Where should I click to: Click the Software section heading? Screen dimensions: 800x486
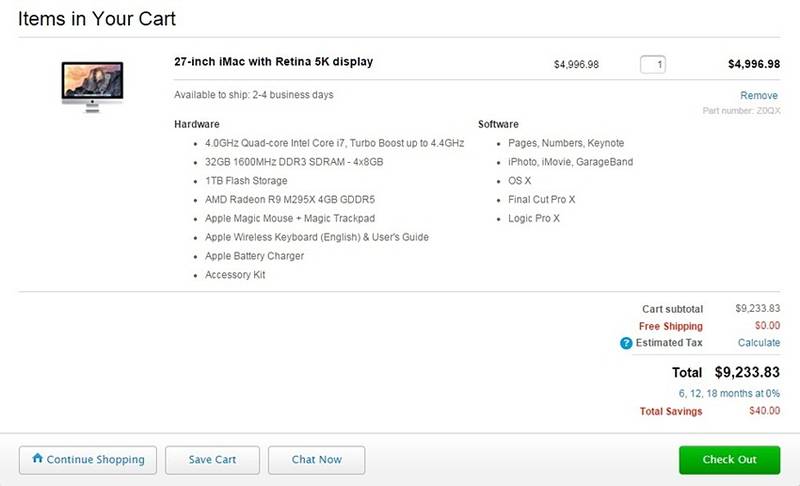coord(498,124)
